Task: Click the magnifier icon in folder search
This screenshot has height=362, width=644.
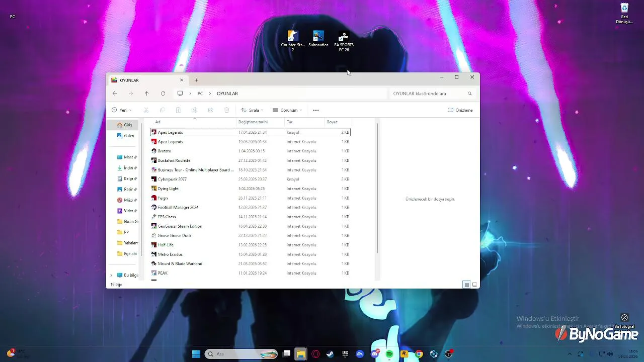Action: pos(470,94)
